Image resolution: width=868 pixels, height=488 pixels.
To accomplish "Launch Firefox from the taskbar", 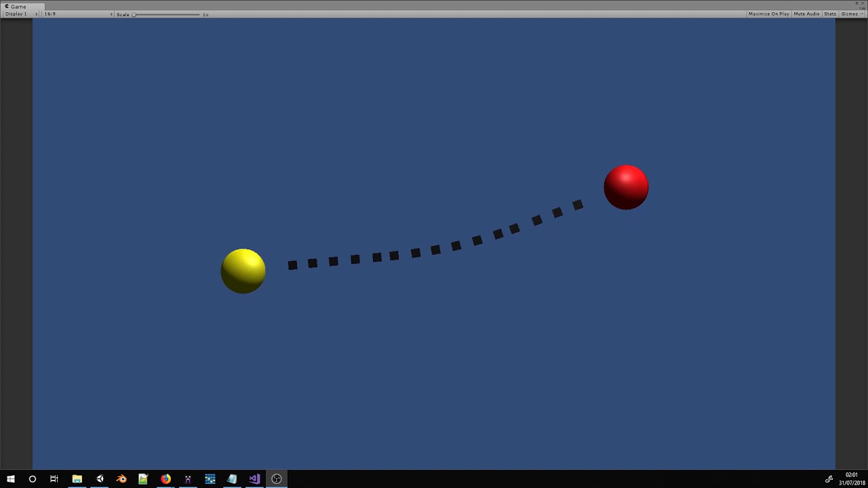I will pos(165,479).
